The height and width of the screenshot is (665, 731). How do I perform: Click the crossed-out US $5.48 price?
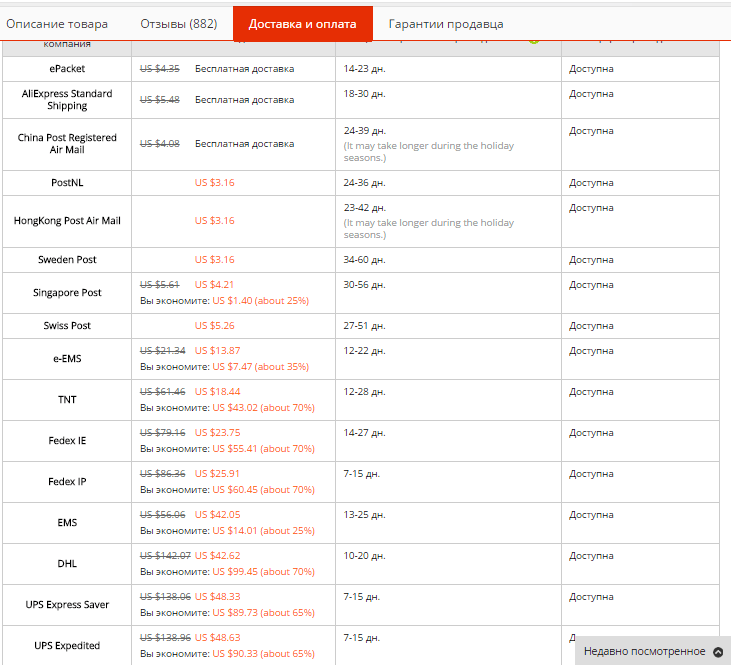pyautogui.click(x=160, y=100)
